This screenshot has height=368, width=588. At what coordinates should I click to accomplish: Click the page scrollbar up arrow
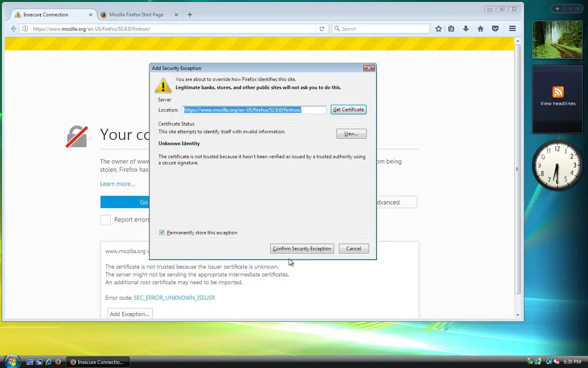click(518, 41)
